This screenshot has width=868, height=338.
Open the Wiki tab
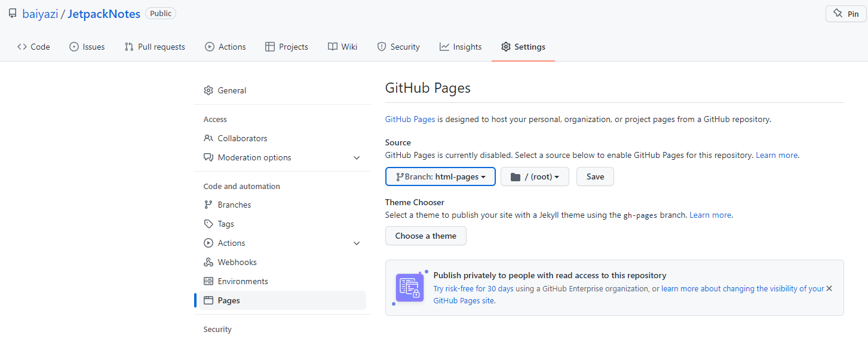pos(342,47)
